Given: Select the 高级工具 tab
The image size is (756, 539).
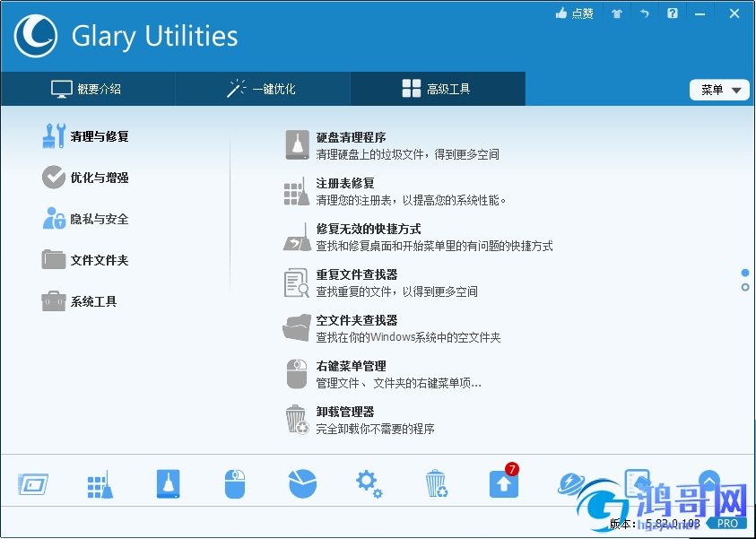Looking at the screenshot, I should click(438, 89).
